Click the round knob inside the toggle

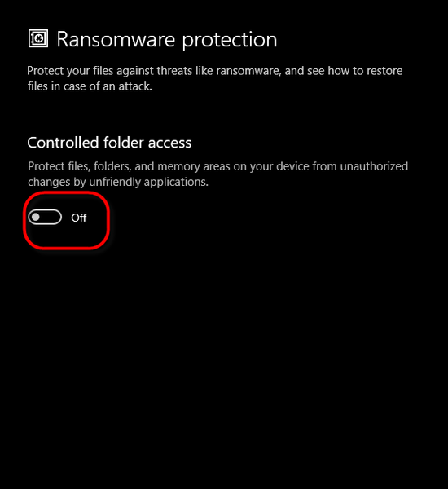36,217
